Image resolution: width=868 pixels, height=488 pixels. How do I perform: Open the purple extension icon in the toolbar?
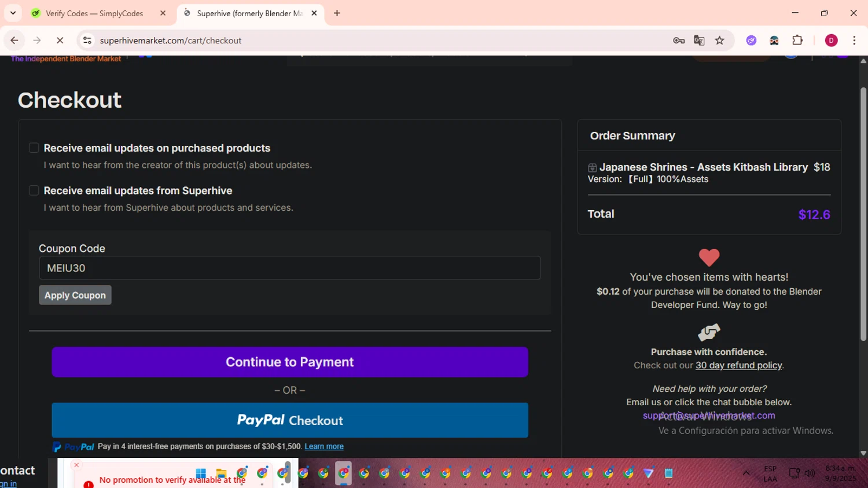click(x=751, y=41)
